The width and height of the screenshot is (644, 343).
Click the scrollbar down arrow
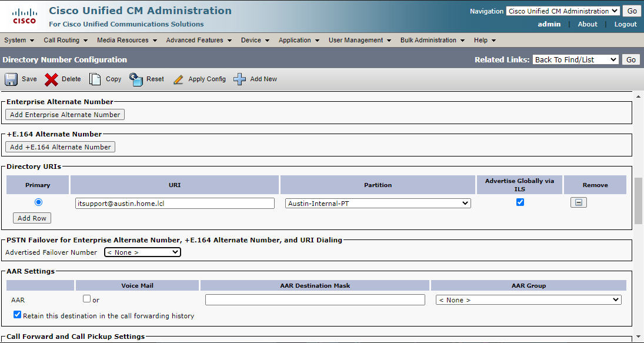point(638,337)
